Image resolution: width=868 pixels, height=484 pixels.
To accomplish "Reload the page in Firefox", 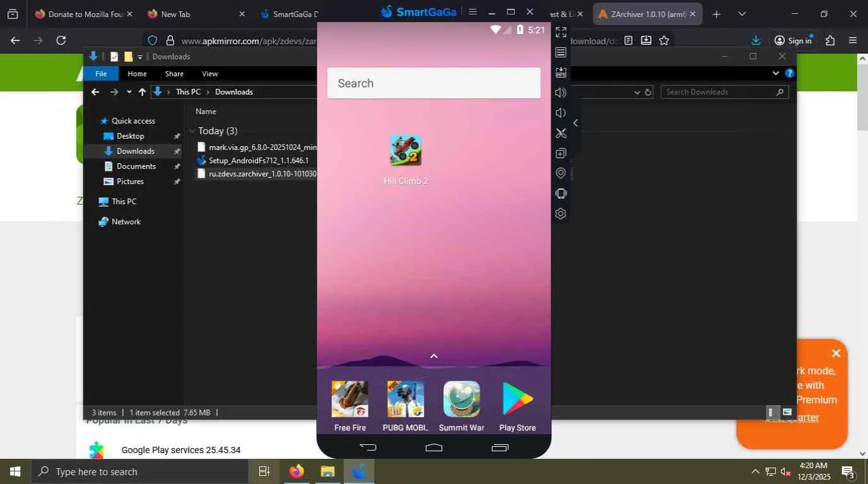I will coord(61,40).
